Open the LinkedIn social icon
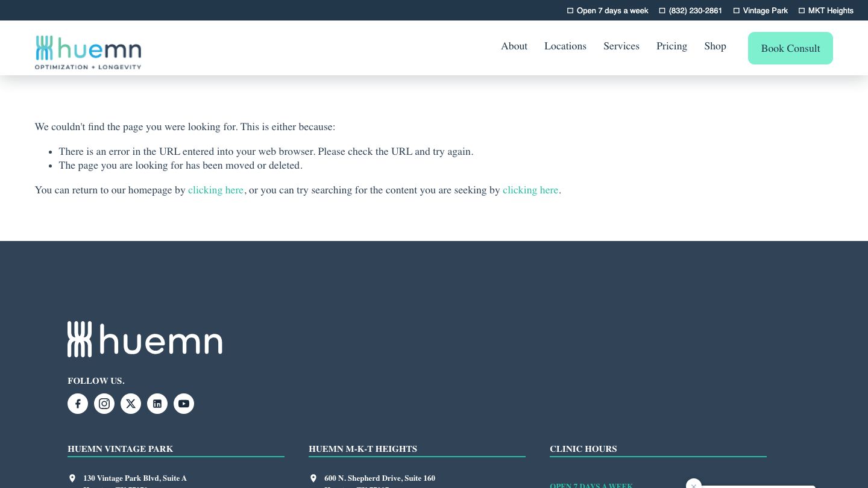868x488 pixels. [x=157, y=404]
